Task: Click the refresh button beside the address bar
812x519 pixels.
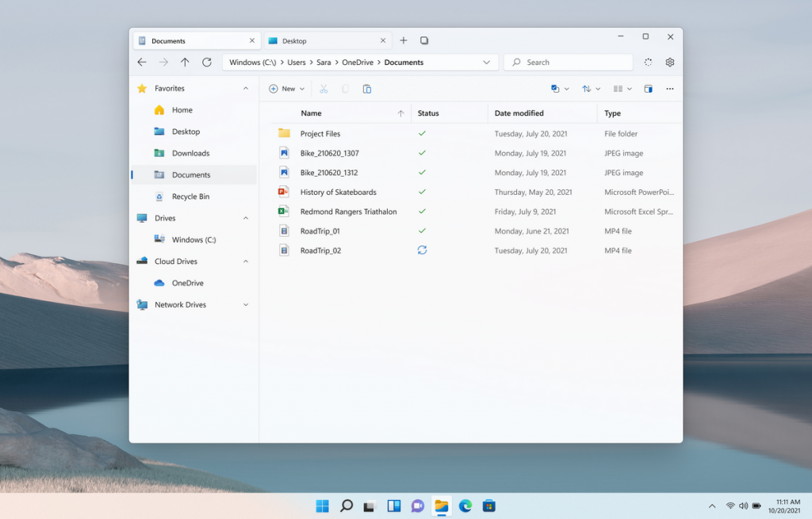Action: coord(207,63)
